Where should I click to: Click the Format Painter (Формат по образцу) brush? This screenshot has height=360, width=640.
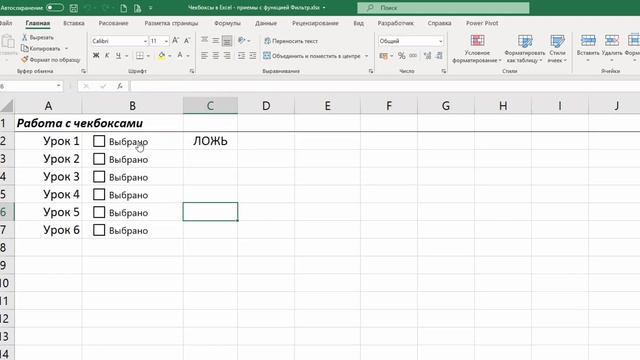pos(24,60)
